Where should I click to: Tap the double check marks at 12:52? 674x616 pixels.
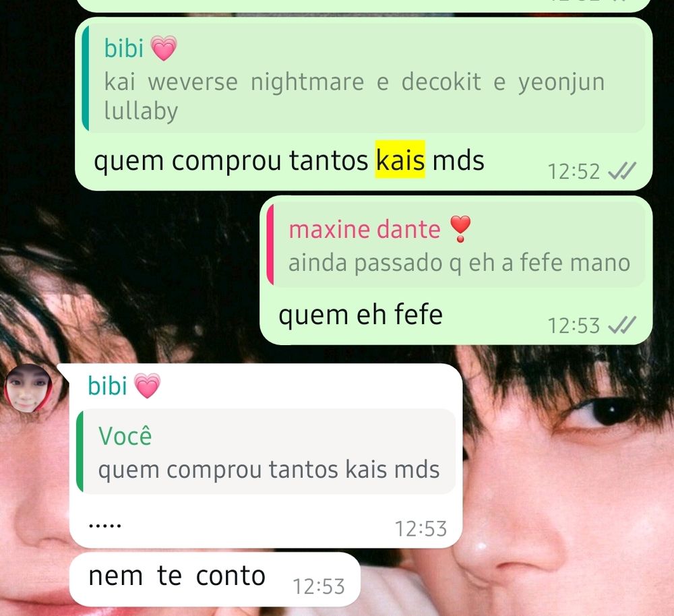click(x=622, y=171)
